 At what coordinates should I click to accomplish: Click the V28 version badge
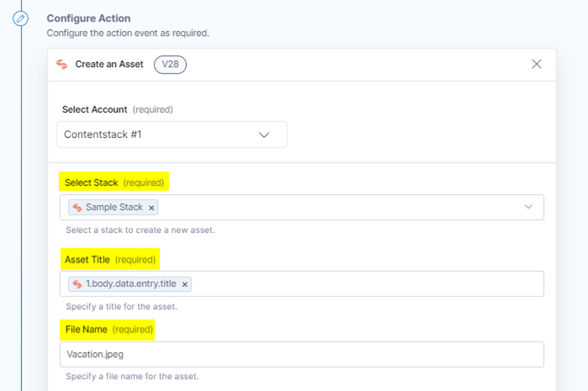170,64
